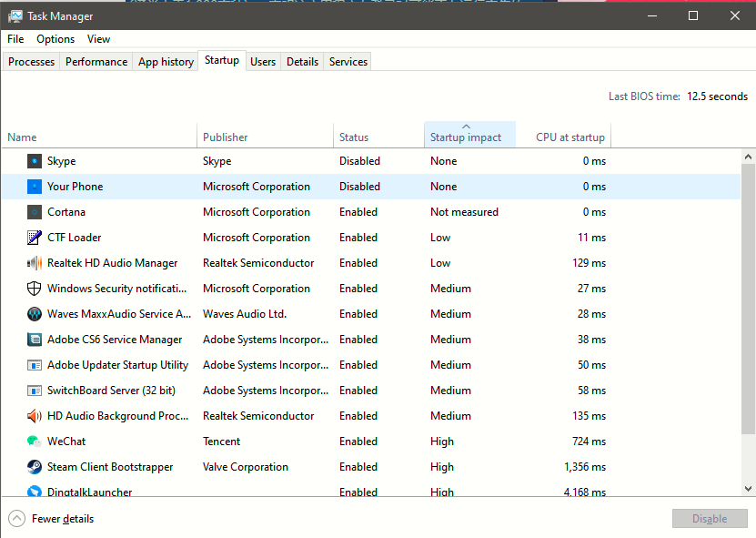This screenshot has height=538, width=756.
Task: Click the WeChat app icon
Action: 35,442
